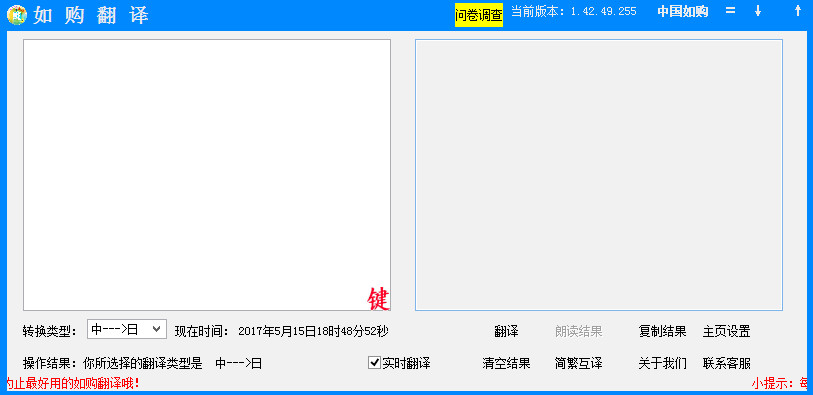The image size is (813, 395).
Task: Click the 如购翻译 window title text
Action: click(91, 16)
